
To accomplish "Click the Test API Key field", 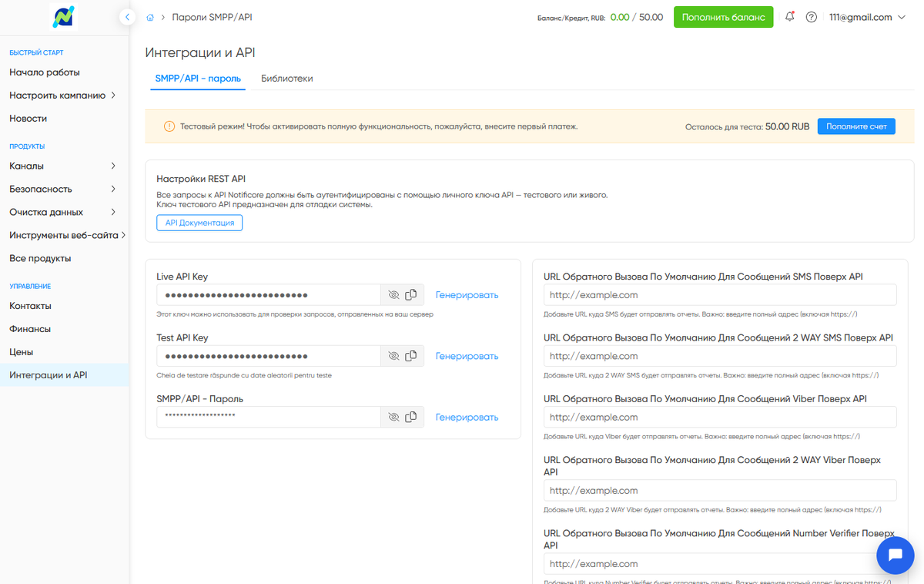I will [x=269, y=356].
